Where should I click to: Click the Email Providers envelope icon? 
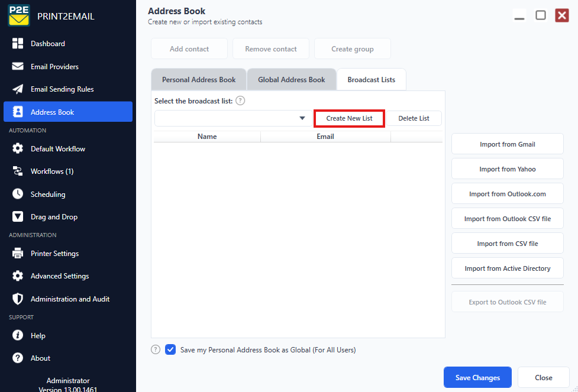(x=18, y=66)
